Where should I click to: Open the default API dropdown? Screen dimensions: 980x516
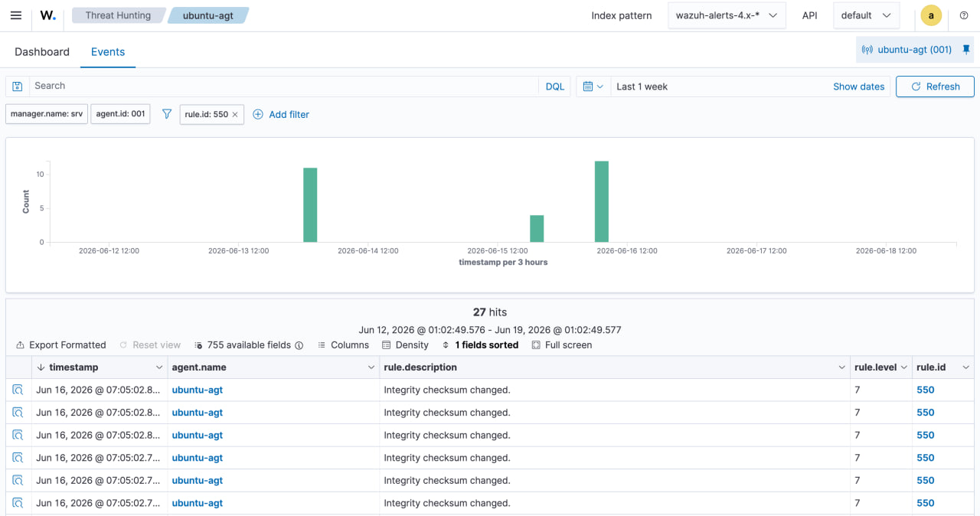(x=866, y=15)
